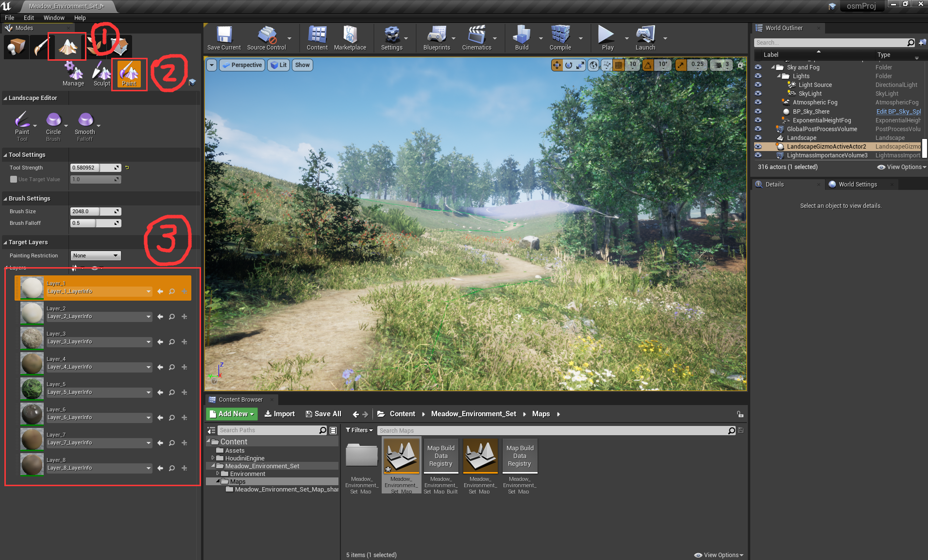Open the Perspective view dropdown
Image resolution: width=928 pixels, height=560 pixels.
click(x=242, y=65)
